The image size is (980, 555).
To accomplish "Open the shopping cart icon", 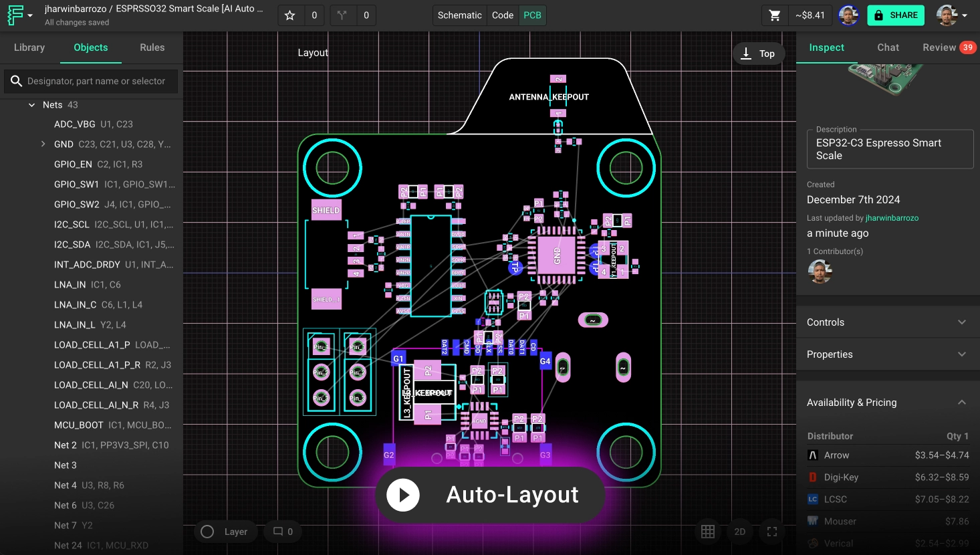I will point(775,15).
